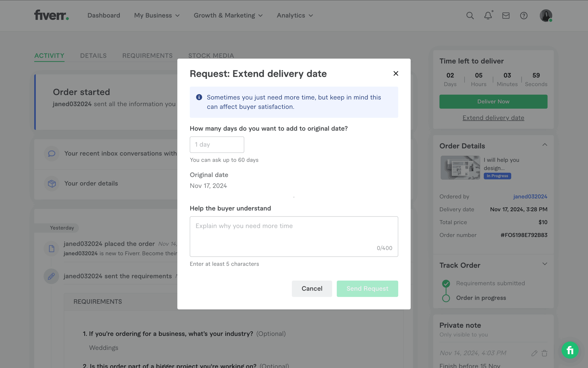Edit the private note with pencil icon
The image size is (588, 368).
[x=534, y=353]
